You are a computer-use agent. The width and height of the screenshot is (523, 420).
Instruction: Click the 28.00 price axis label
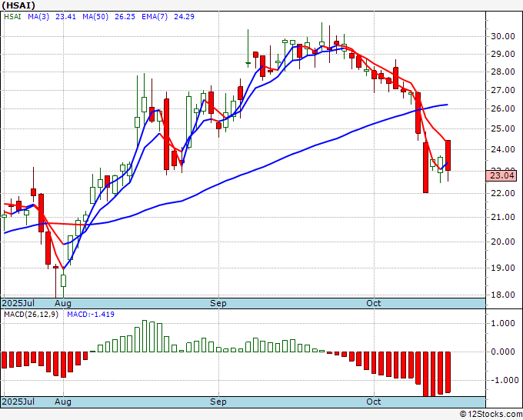coord(503,72)
